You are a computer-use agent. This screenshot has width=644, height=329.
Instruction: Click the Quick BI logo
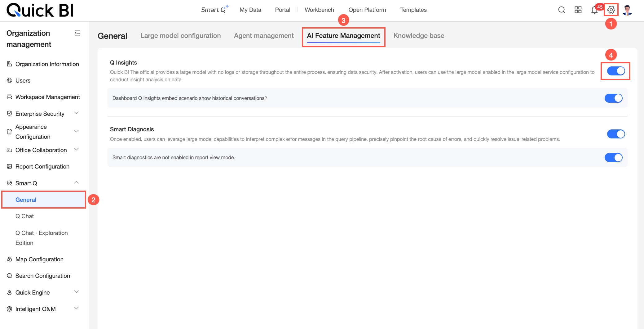pyautogui.click(x=40, y=10)
